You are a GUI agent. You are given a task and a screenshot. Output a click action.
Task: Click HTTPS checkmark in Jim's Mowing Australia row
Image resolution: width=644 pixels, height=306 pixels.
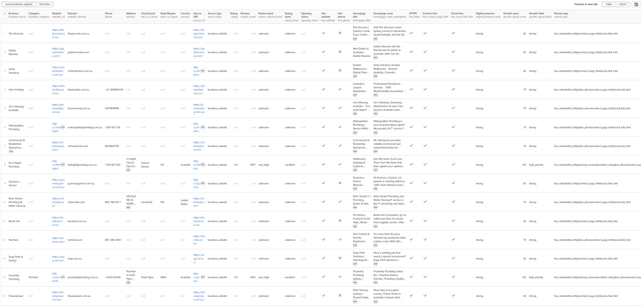(411, 108)
